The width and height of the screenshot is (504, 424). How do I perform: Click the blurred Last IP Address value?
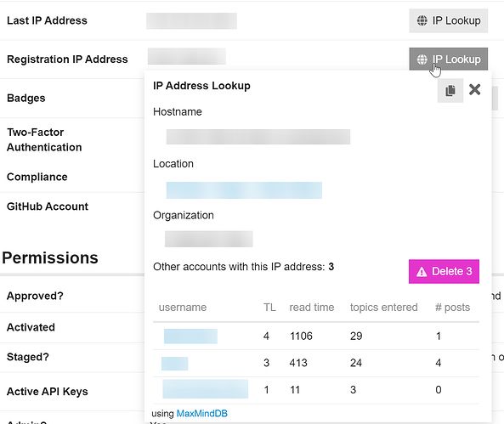(x=191, y=21)
